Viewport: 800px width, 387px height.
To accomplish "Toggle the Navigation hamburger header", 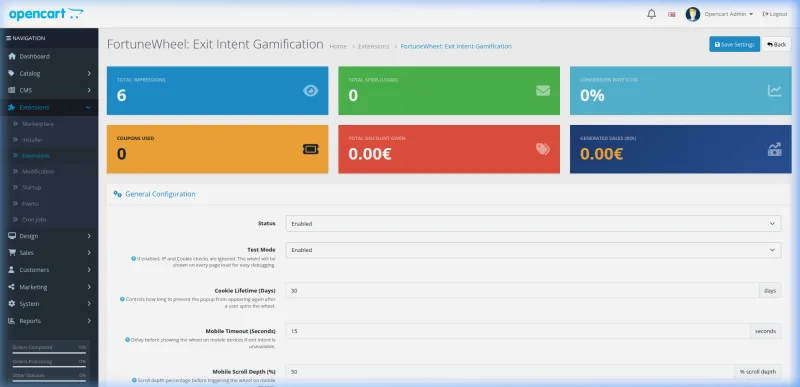I will (26, 38).
